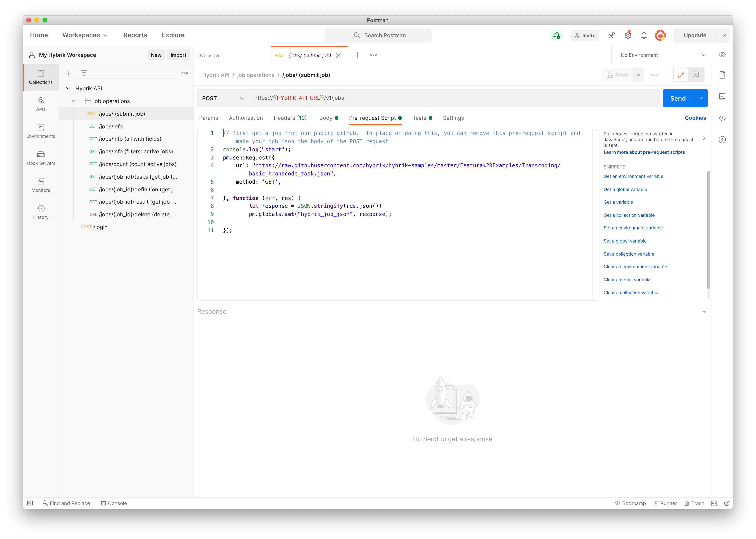This screenshot has height=539, width=756.
Task: Open collections view more options dots
Action: [185, 73]
